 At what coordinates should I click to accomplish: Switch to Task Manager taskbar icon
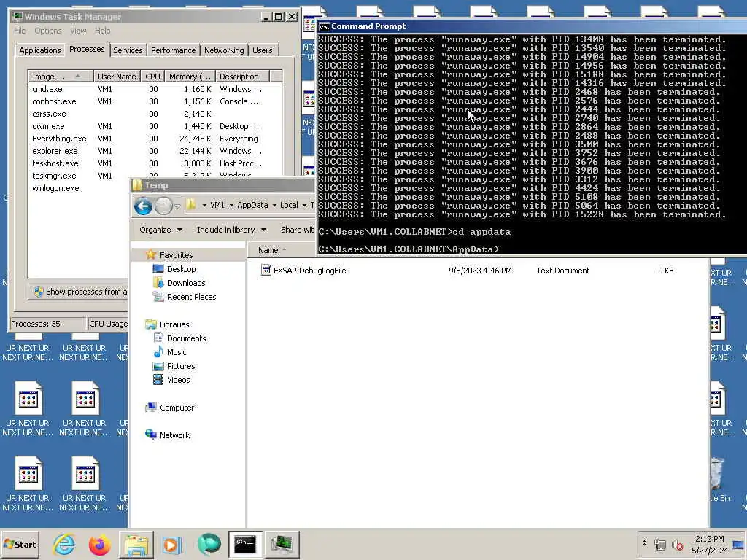tap(282, 544)
